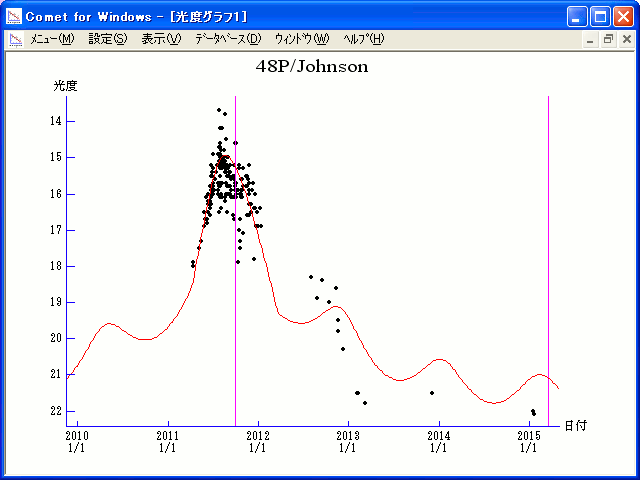Close the inner 光度グラフ1 child window
The height and width of the screenshot is (480, 640).
(x=626, y=39)
